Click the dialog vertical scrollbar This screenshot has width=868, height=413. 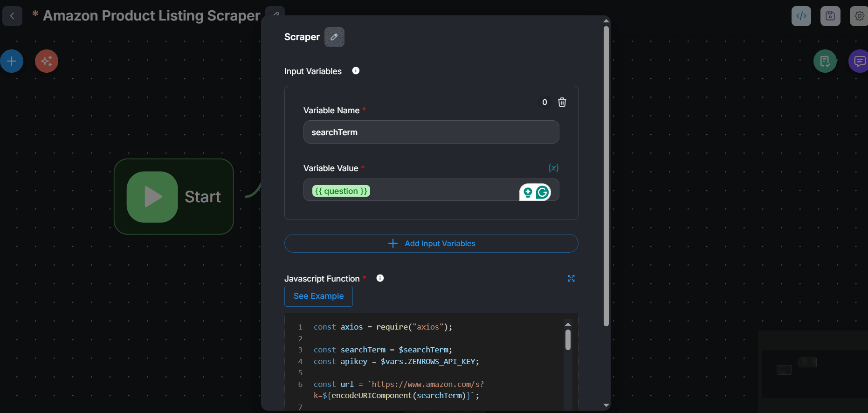click(x=606, y=176)
